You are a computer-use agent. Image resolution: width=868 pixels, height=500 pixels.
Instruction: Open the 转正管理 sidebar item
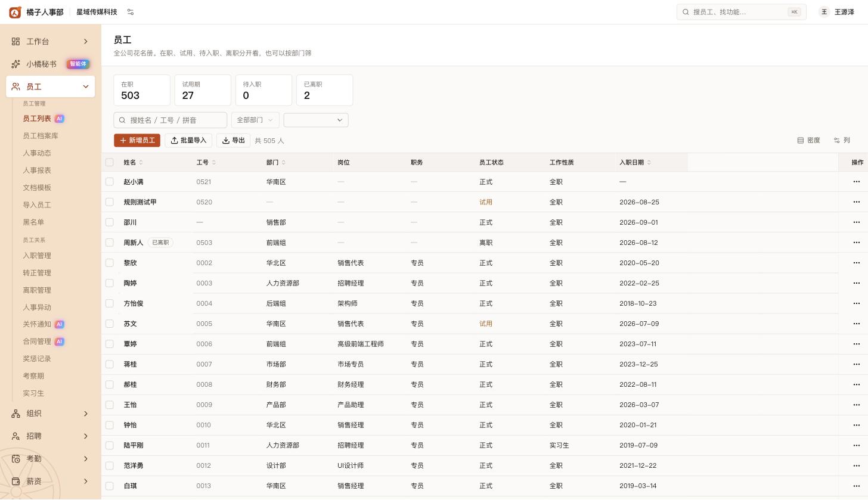coord(37,273)
